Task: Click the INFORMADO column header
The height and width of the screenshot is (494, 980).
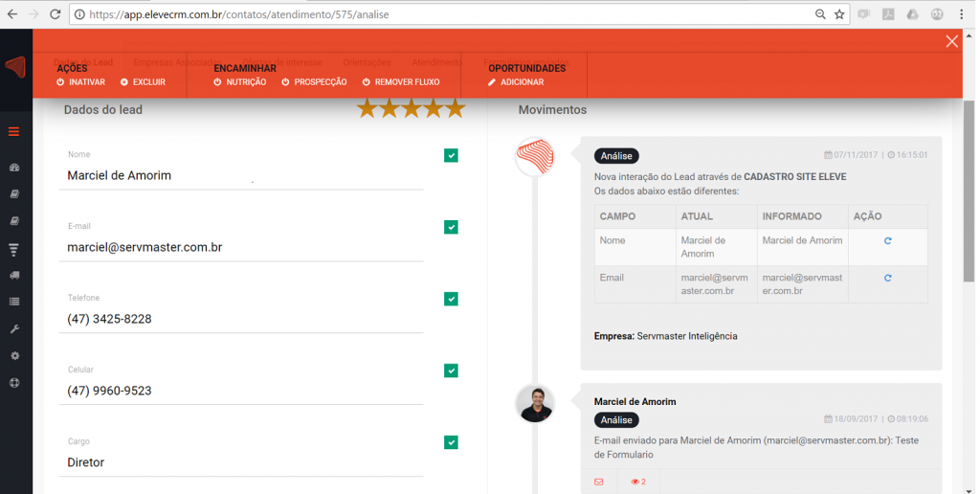Action: 791,216
